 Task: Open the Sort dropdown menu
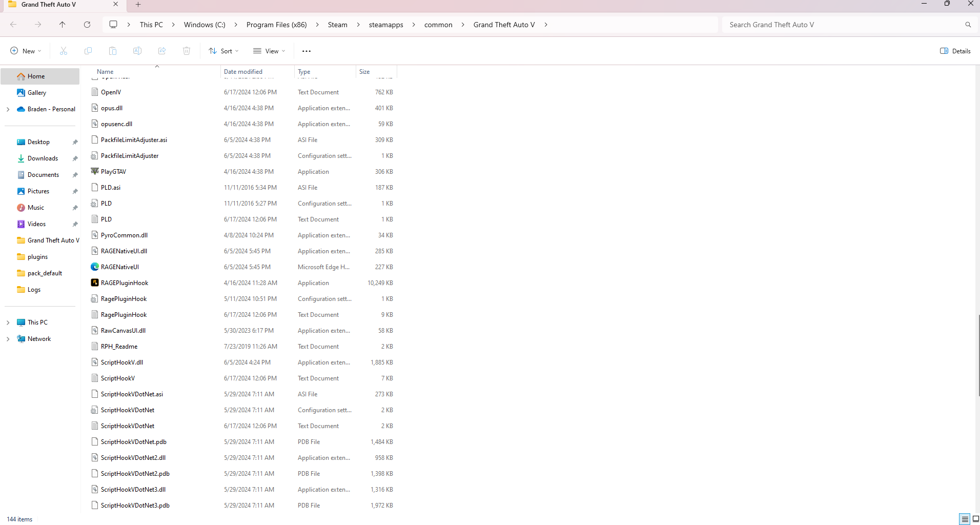pos(224,51)
